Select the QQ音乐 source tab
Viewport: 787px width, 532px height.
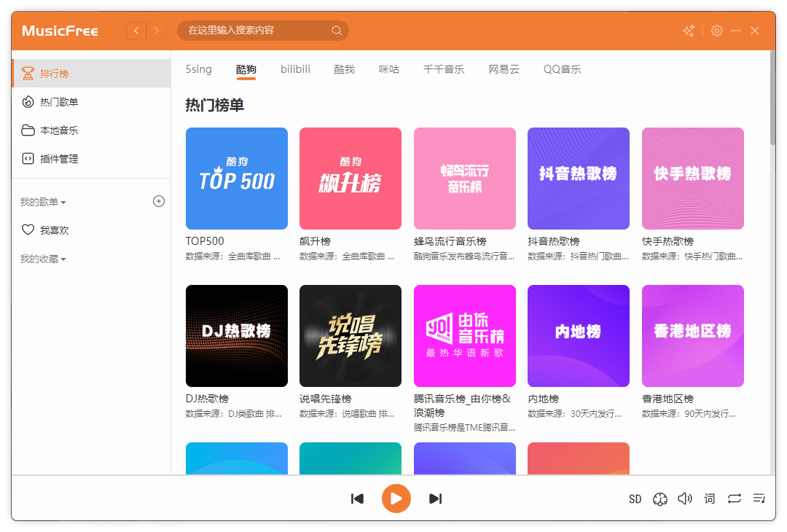(x=562, y=69)
